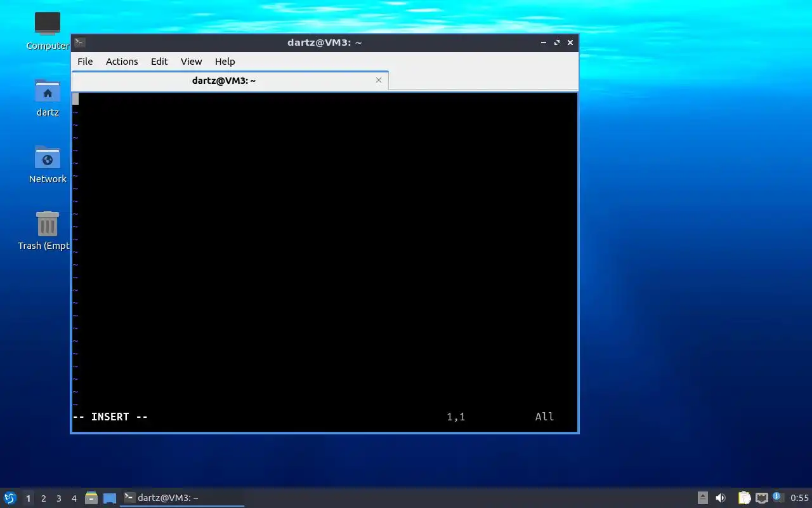Click the update notifier tray icon
The image size is (812, 508).
(778, 498)
